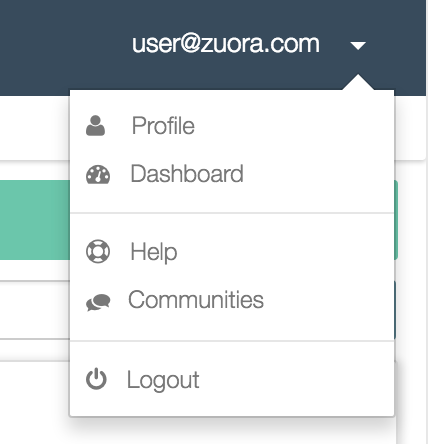Viewport: 428px width, 444px height.
Task: Click the Profile person icon
Action: pyautogui.click(x=95, y=126)
